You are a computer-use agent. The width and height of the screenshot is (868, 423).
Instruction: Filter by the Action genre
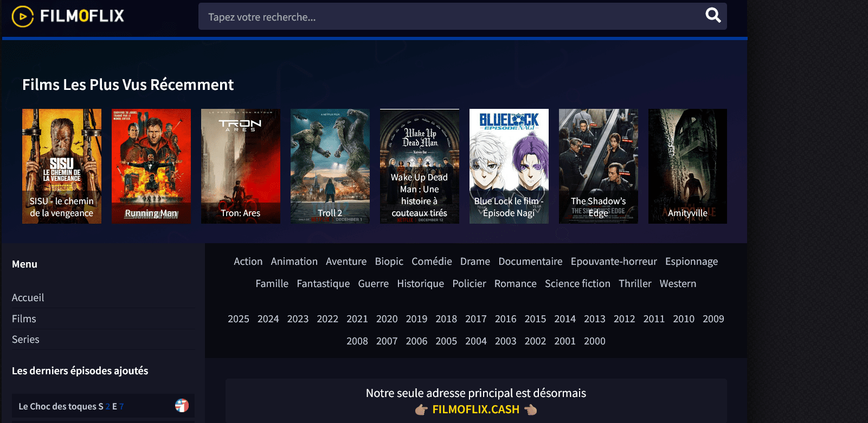click(248, 262)
